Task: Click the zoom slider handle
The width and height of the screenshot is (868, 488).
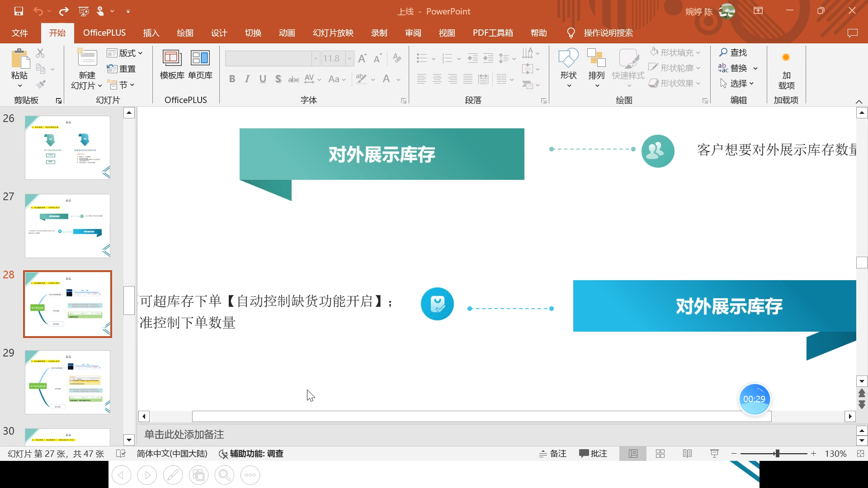Action: [777, 454]
